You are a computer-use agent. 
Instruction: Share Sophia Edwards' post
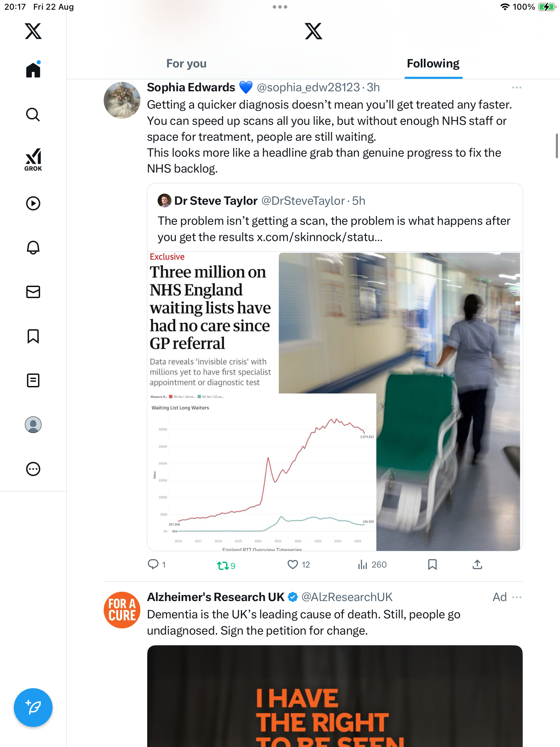pos(477,565)
